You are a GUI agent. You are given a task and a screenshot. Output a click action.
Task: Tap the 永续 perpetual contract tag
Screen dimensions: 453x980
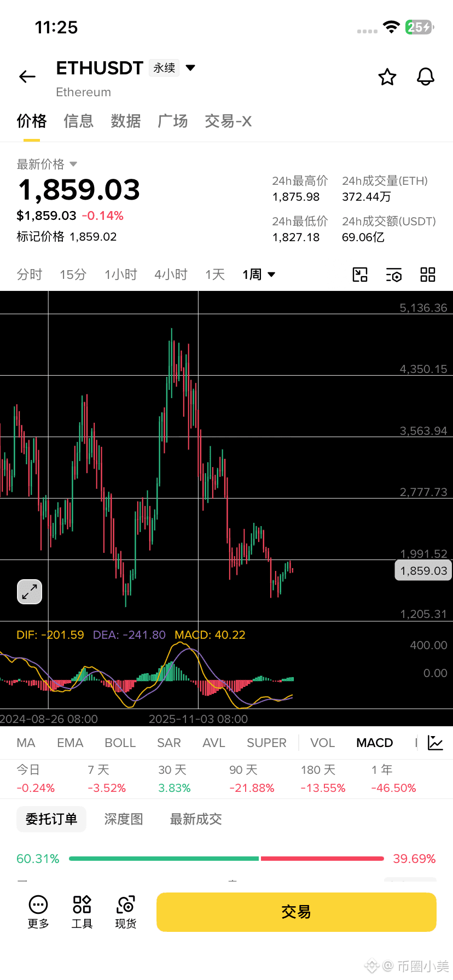click(x=164, y=68)
